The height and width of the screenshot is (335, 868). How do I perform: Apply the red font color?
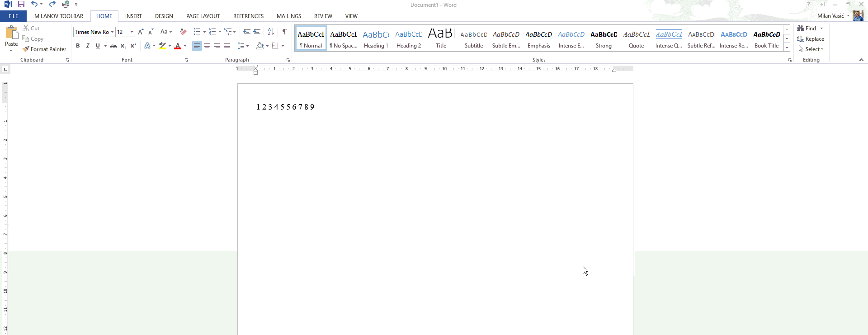tap(178, 46)
